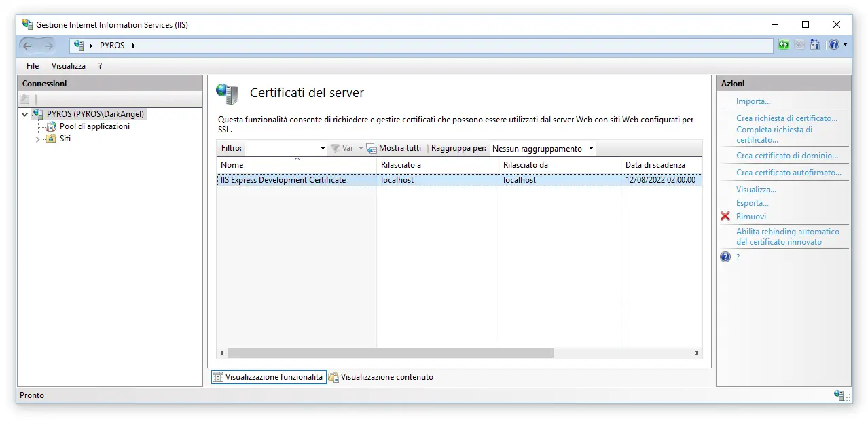The image size is (868, 426).
Task: Sort by the Nome column header
Action: point(297,165)
